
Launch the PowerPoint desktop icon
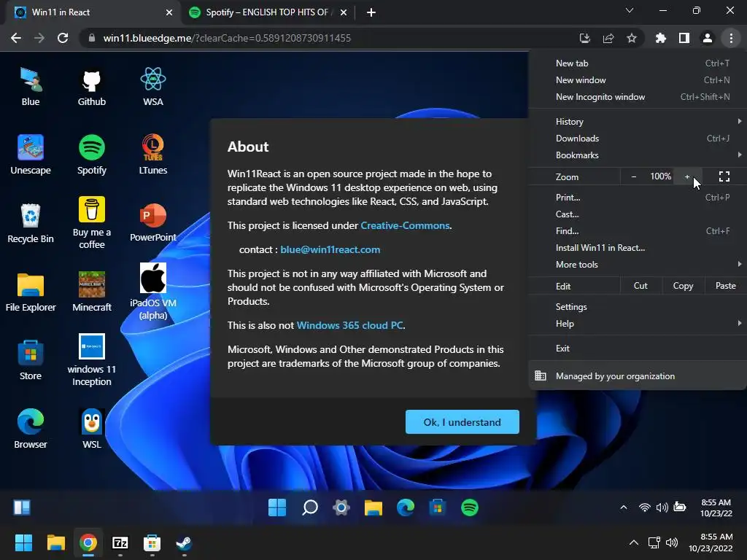click(153, 223)
